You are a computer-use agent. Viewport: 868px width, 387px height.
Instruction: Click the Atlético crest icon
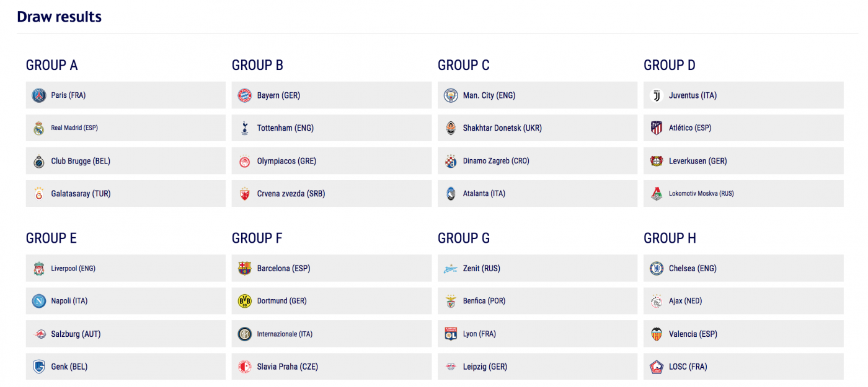657,128
